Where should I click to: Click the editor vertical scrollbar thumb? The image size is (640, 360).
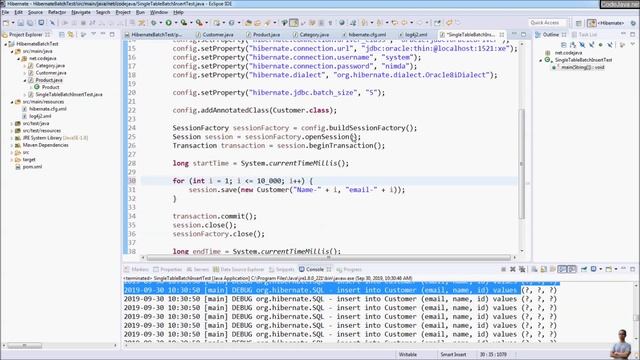tap(522, 163)
